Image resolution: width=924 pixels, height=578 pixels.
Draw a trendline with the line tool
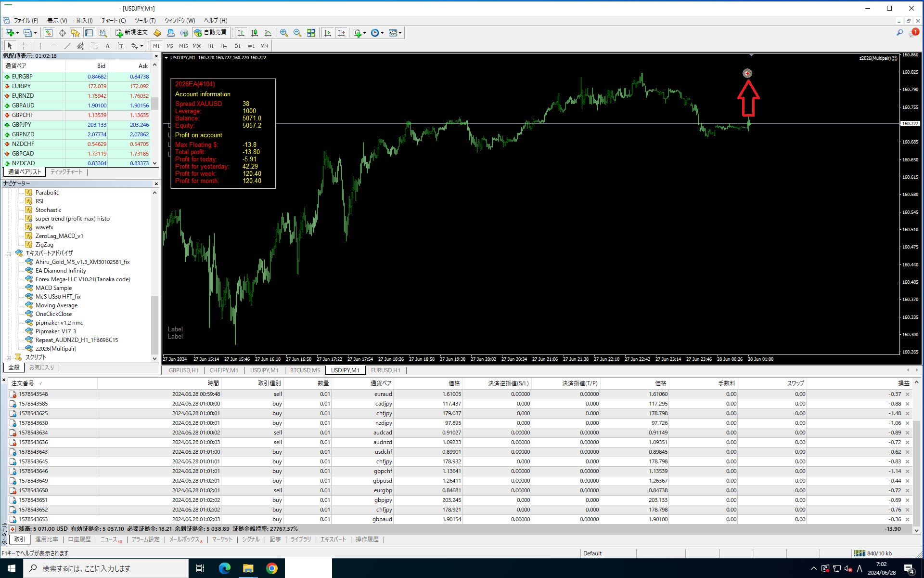[67, 46]
